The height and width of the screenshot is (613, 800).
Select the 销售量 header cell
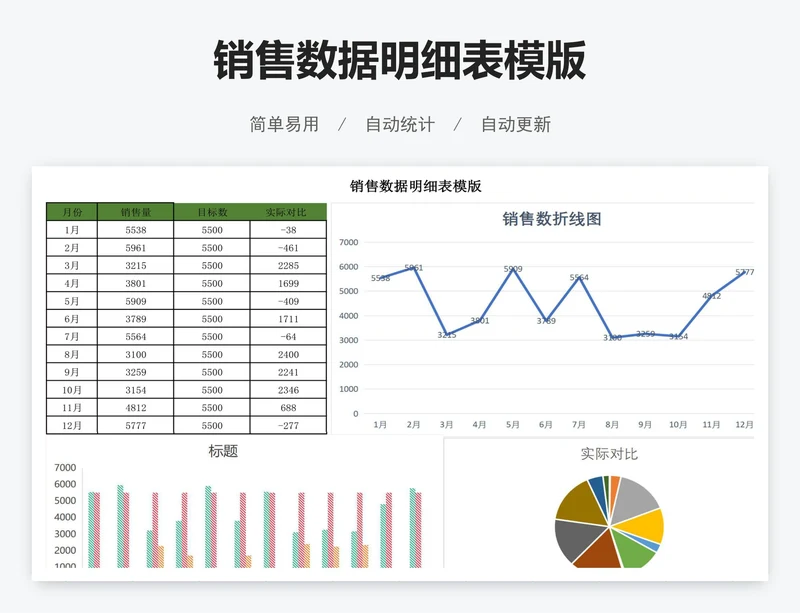tap(136, 212)
